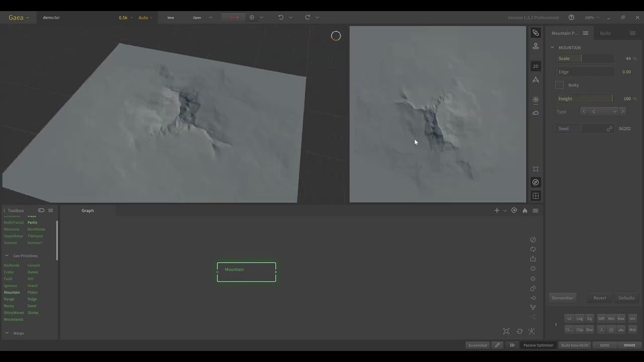Click the @ icon in Graph header
The height and width of the screenshot is (362, 644).
click(x=514, y=211)
